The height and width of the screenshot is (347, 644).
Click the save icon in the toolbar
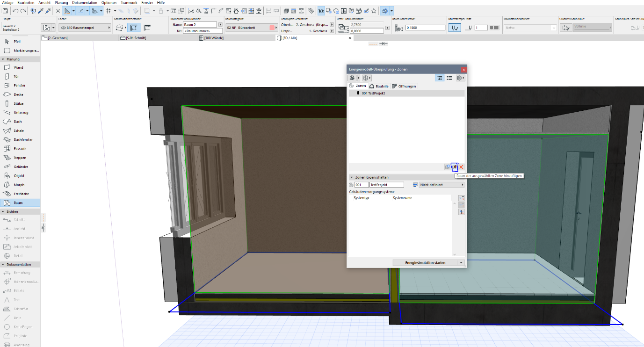point(6,10)
